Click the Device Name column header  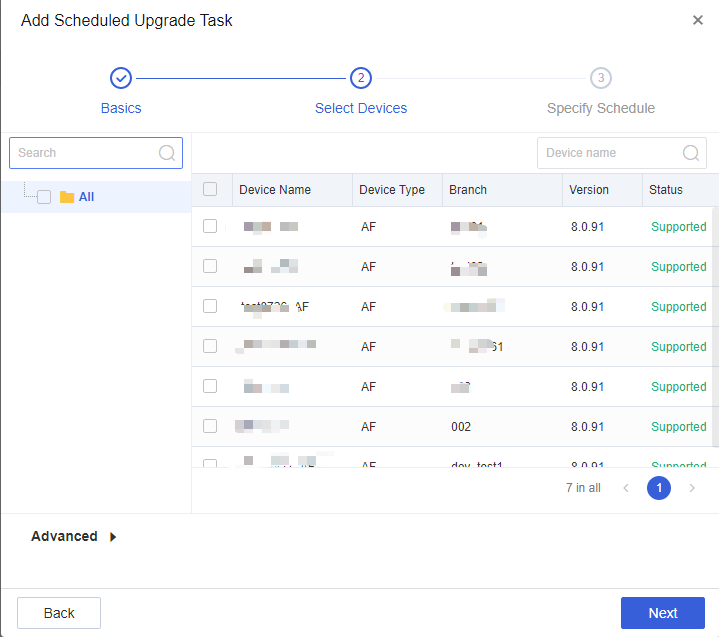[x=275, y=190]
